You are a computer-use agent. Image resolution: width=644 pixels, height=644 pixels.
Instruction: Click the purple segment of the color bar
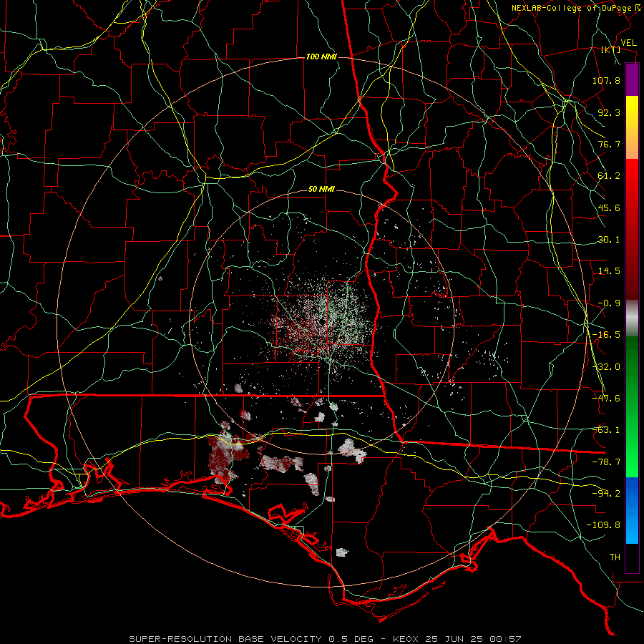click(x=632, y=80)
